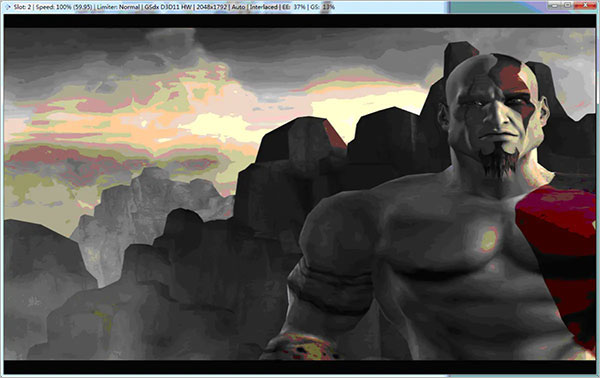Click the 'Slot: 2' text in title bar
The width and height of the screenshot is (600, 378).
[22, 7]
